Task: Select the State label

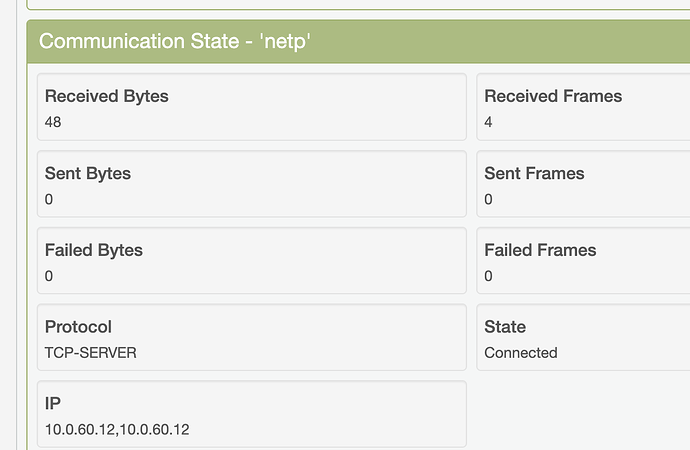Action: point(505,327)
